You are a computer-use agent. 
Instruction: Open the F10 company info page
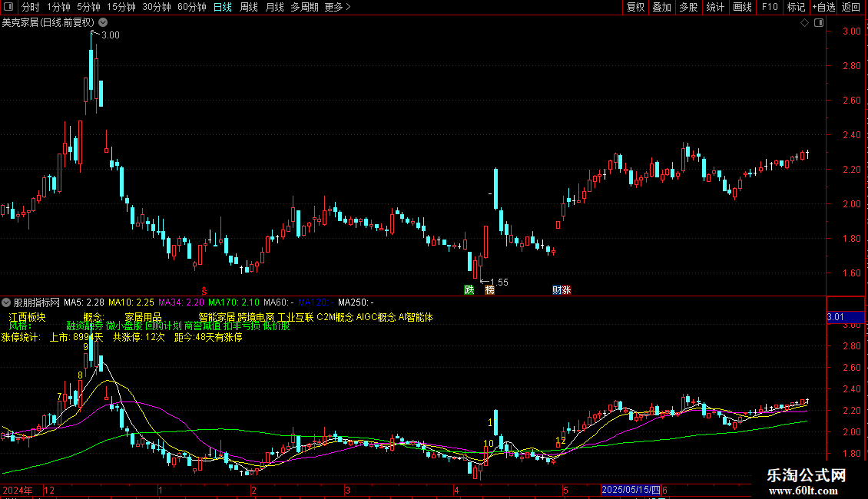coord(770,7)
